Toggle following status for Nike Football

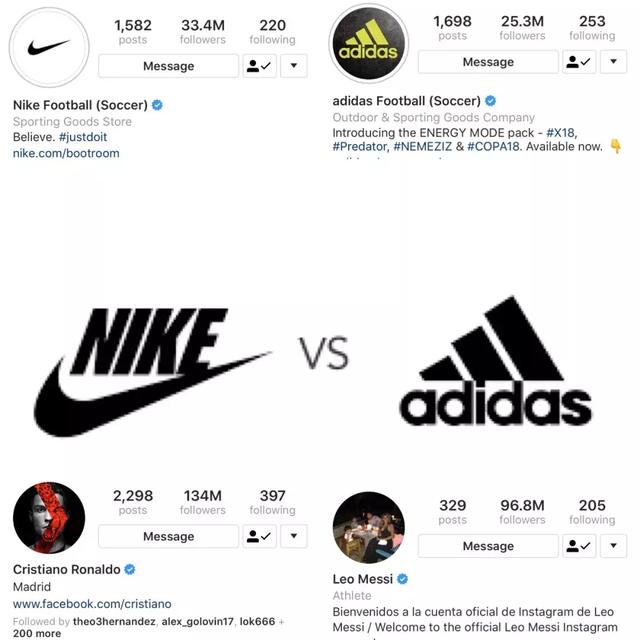pyautogui.click(x=260, y=66)
